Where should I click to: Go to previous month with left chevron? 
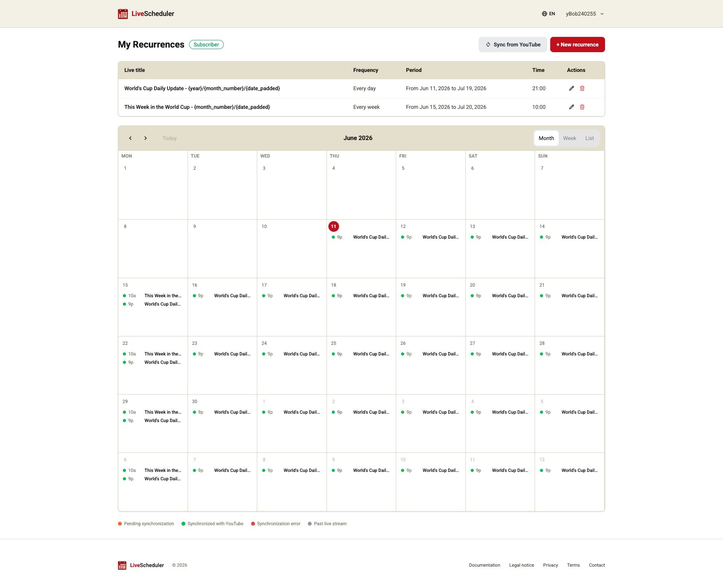point(131,138)
